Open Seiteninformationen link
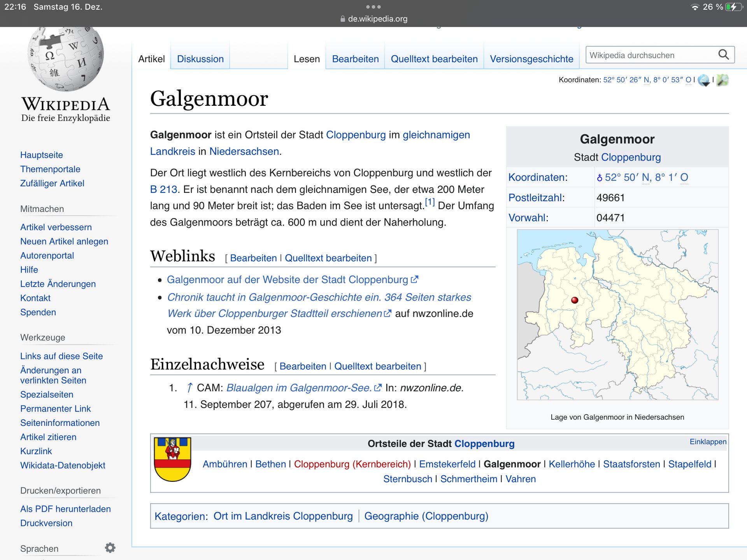The image size is (747, 560). pos(60,423)
